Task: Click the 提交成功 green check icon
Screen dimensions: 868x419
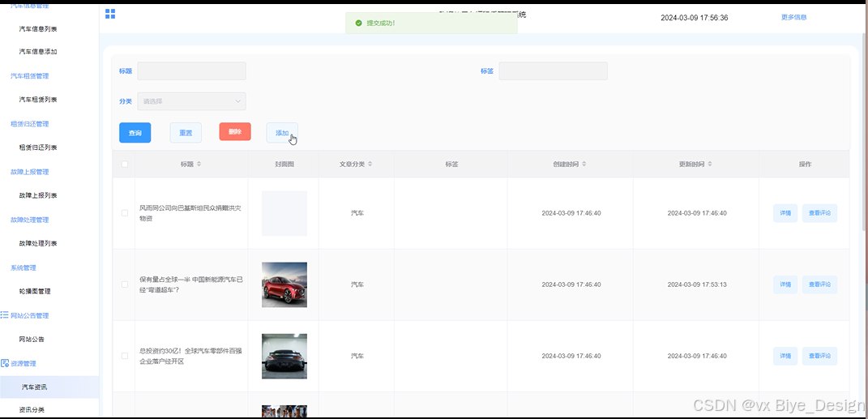Action: tap(359, 24)
